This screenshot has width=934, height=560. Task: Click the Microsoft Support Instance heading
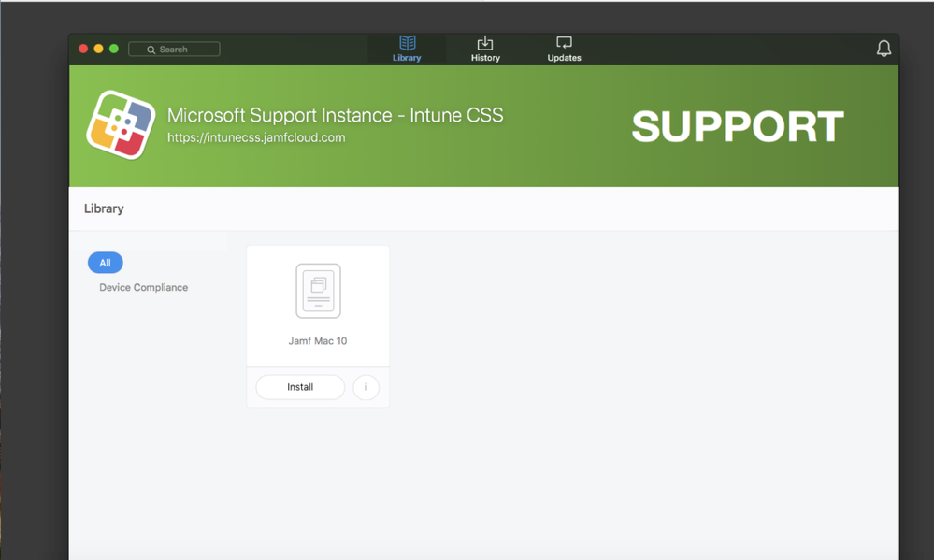pos(336,115)
